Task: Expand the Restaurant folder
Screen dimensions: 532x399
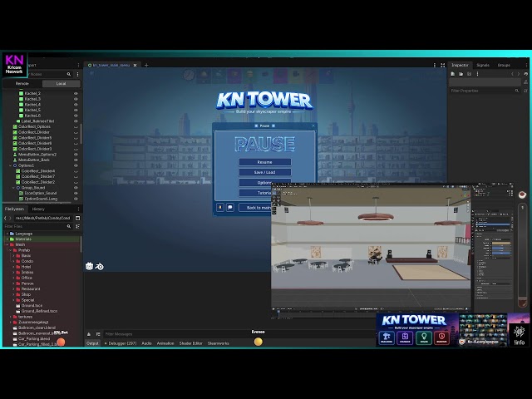Action: point(13,289)
